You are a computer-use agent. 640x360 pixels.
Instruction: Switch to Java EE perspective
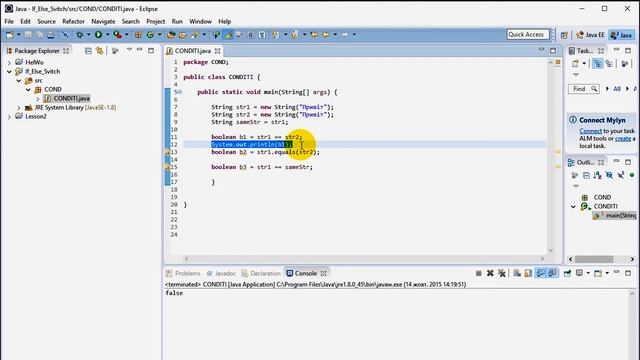click(590, 35)
